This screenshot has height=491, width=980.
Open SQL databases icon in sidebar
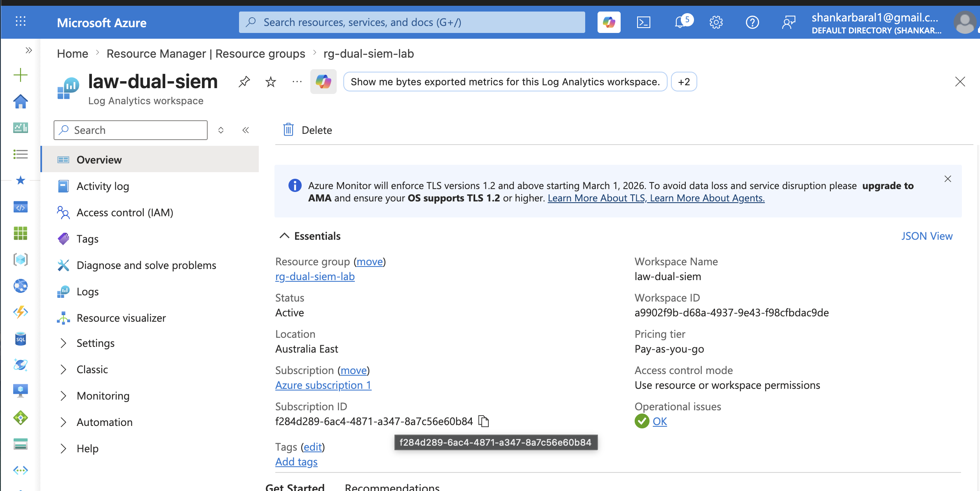click(x=21, y=339)
